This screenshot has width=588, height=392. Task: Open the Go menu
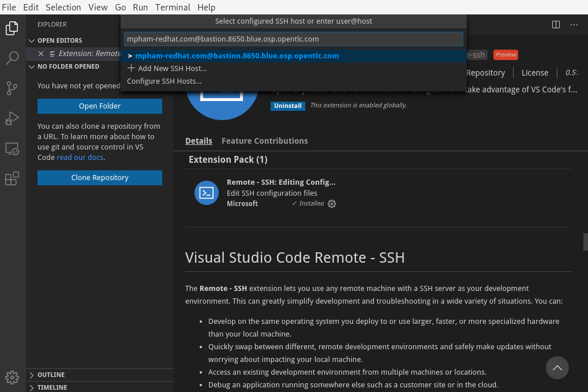pyautogui.click(x=120, y=7)
